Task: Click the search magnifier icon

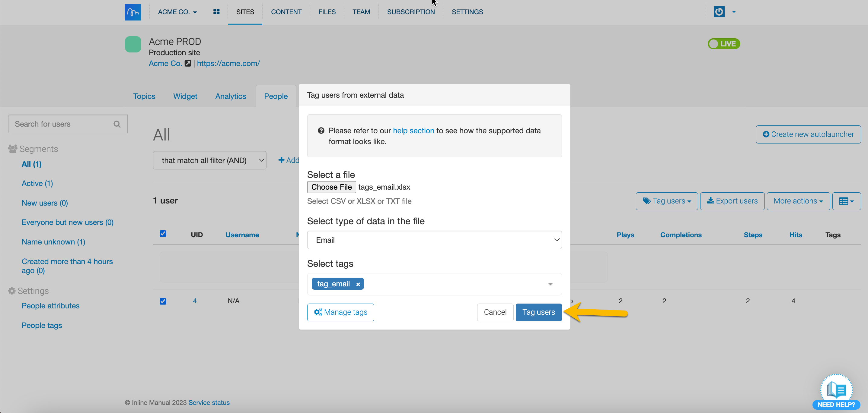Action: coord(117,124)
